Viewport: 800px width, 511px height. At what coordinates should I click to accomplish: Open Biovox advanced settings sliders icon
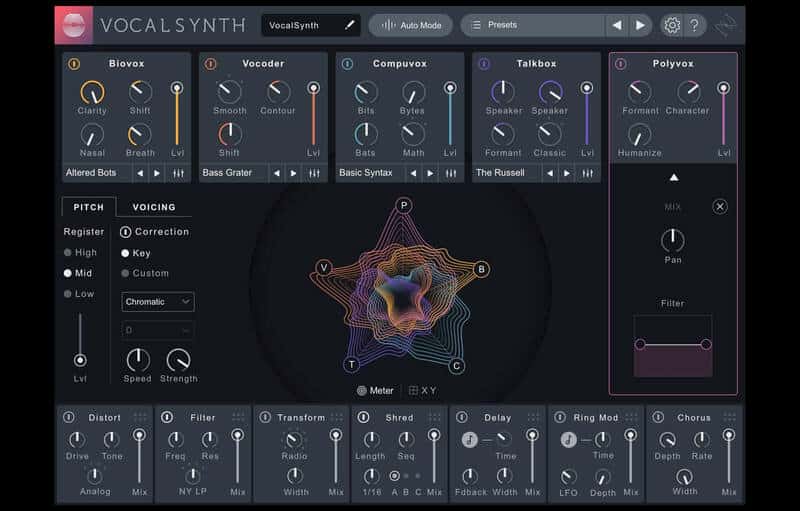coord(178,173)
